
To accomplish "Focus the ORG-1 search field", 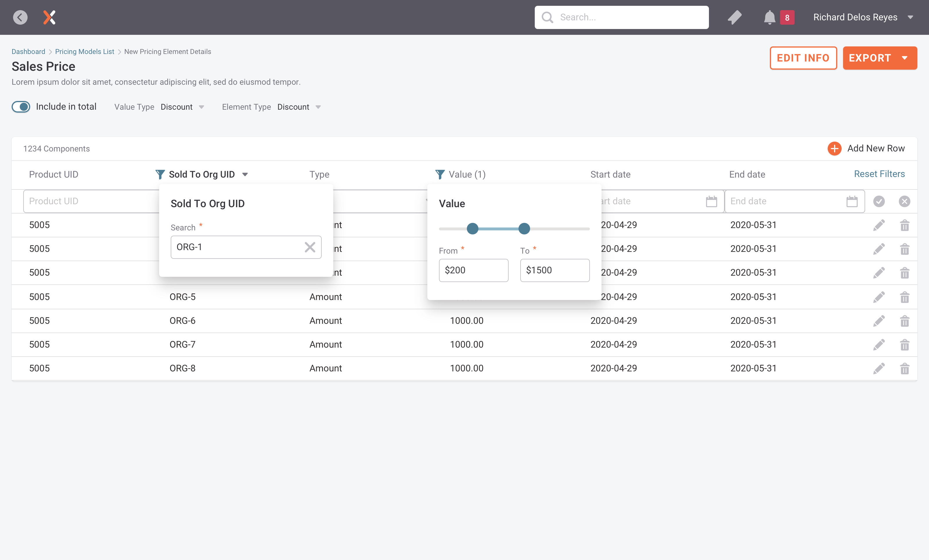I will pos(246,247).
